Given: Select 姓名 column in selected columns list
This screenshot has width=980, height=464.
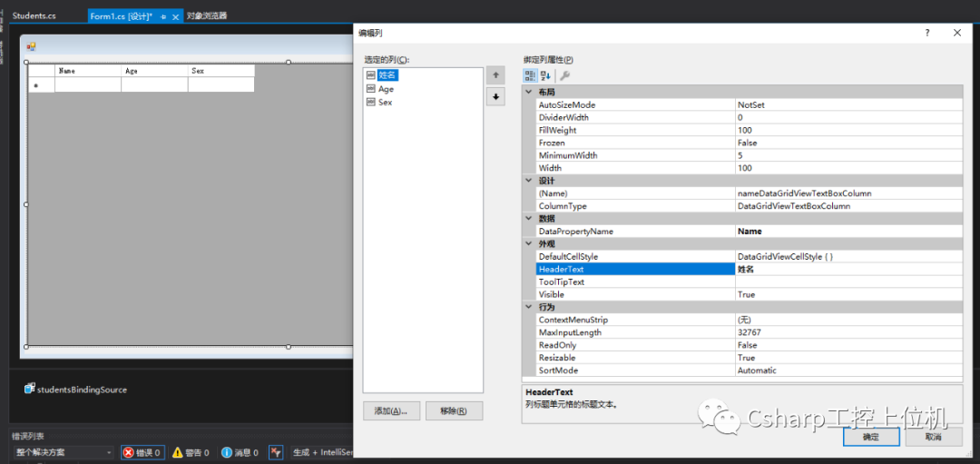Looking at the screenshot, I should [x=387, y=75].
